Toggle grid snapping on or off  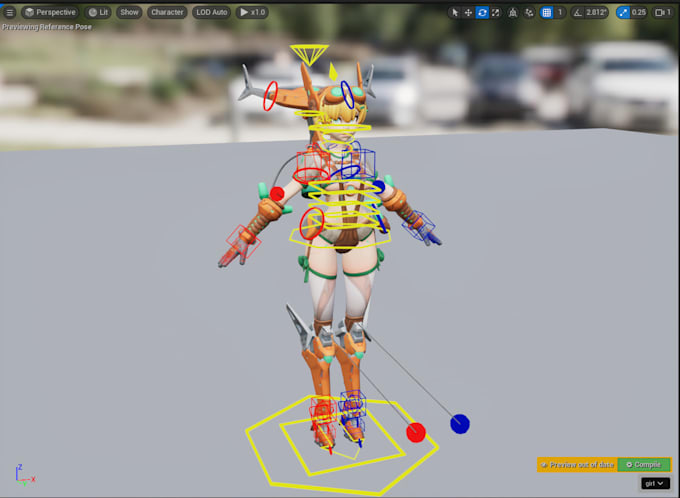point(547,13)
